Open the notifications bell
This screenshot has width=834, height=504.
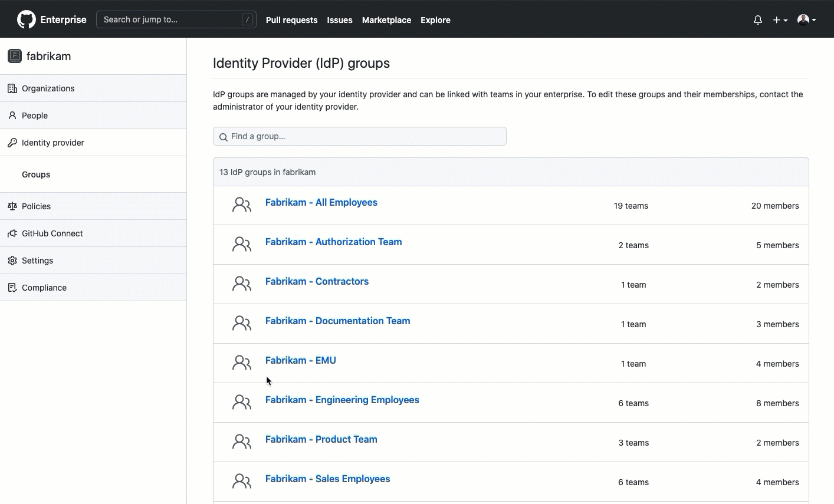757,19
